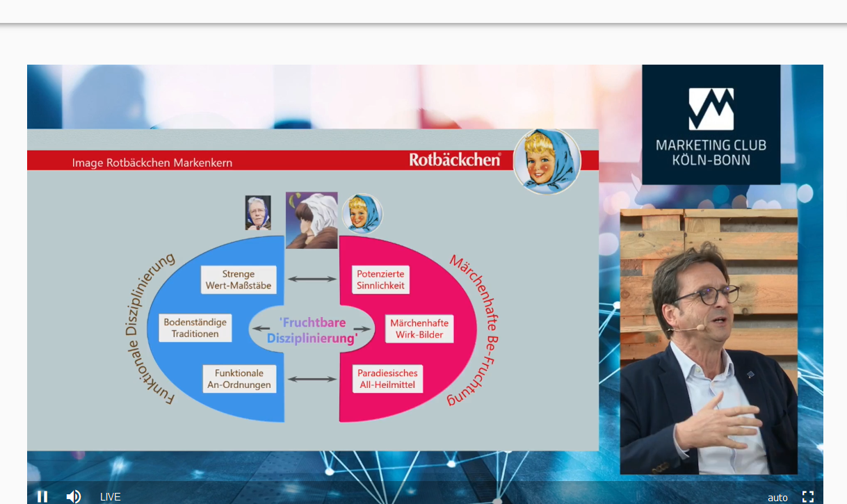Click the 'Funktionale An-Ordnungen' box
The width and height of the screenshot is (847, 504).
coord(239,379)
